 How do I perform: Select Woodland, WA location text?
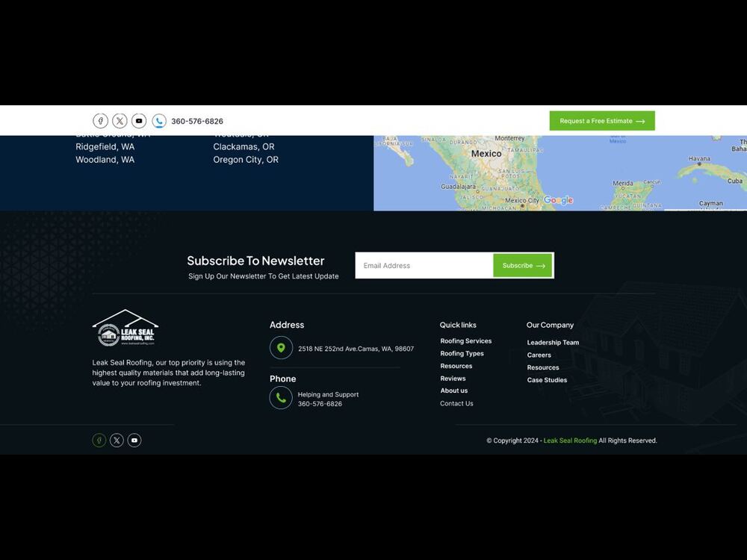pyautogui.click(x=105, y=160)
